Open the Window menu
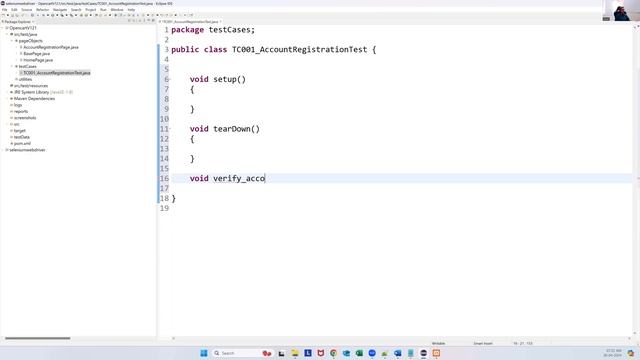Viewport: 640px width, 360px height. [117, 9]
